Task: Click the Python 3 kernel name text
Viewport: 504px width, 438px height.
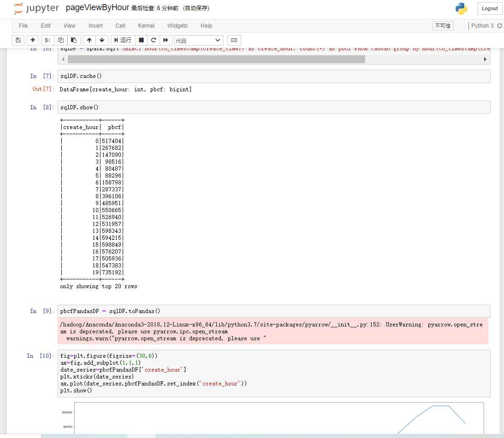Action: [482, 26]
